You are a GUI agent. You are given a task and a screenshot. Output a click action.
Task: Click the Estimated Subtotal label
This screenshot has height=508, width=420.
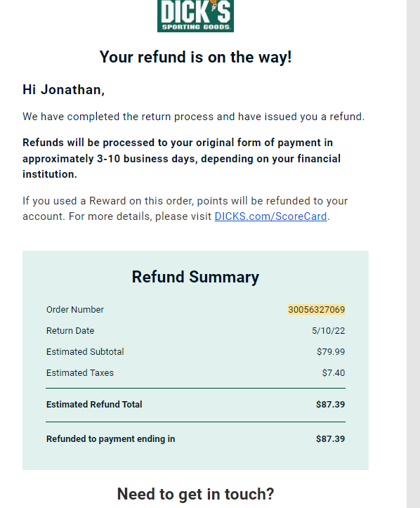tap(85, 351)
